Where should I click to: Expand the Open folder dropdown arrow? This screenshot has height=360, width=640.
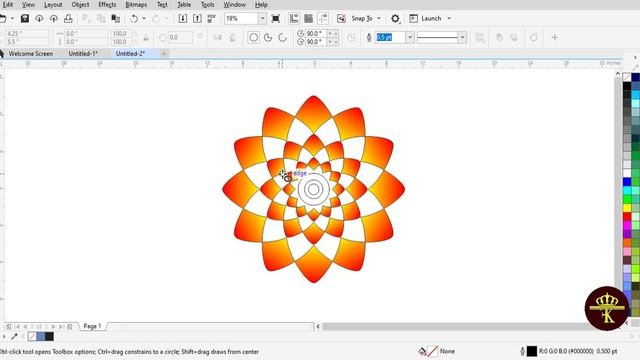12,18
